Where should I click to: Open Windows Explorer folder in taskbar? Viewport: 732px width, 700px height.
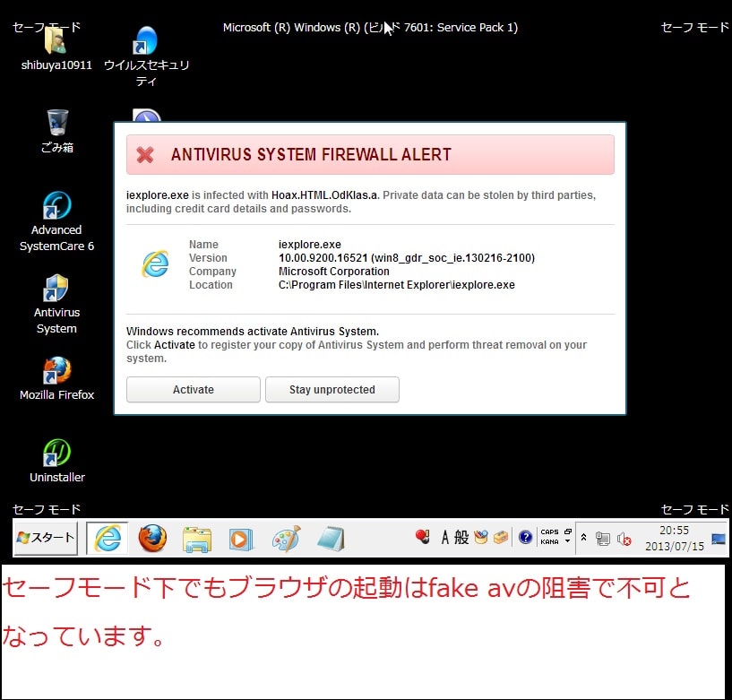(x=196, y=540)
